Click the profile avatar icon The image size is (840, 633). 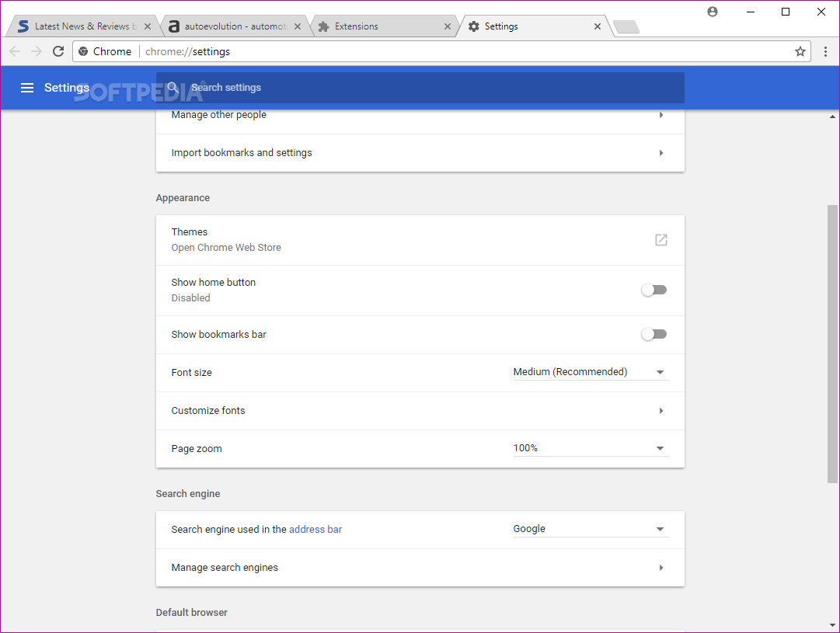[x=712, y=12]
